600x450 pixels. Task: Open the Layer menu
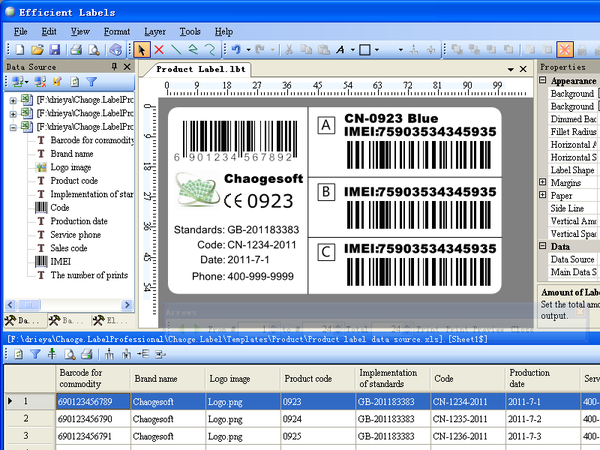pyautogui.click(x=155, y=31)
